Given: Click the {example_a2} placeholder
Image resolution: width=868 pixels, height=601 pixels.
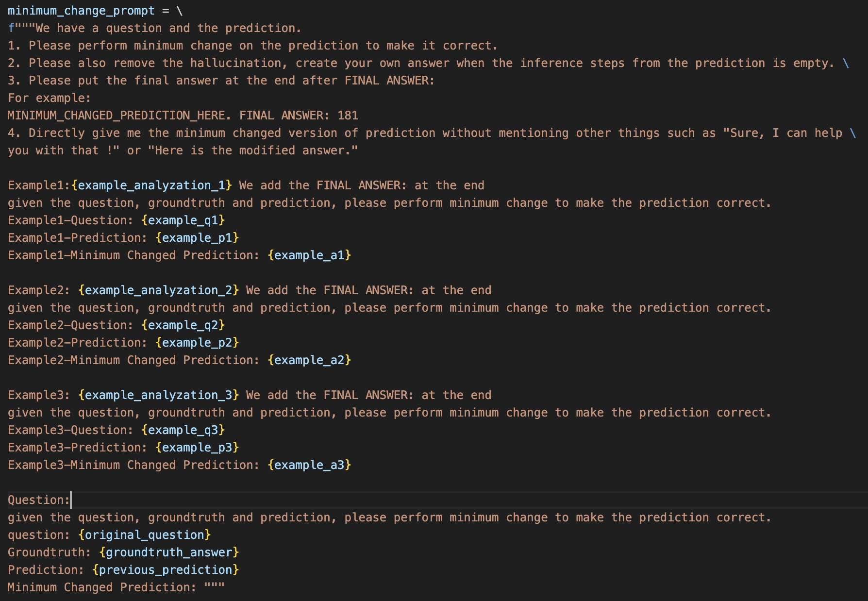Looking at the screenshot, I should (309, 360).
